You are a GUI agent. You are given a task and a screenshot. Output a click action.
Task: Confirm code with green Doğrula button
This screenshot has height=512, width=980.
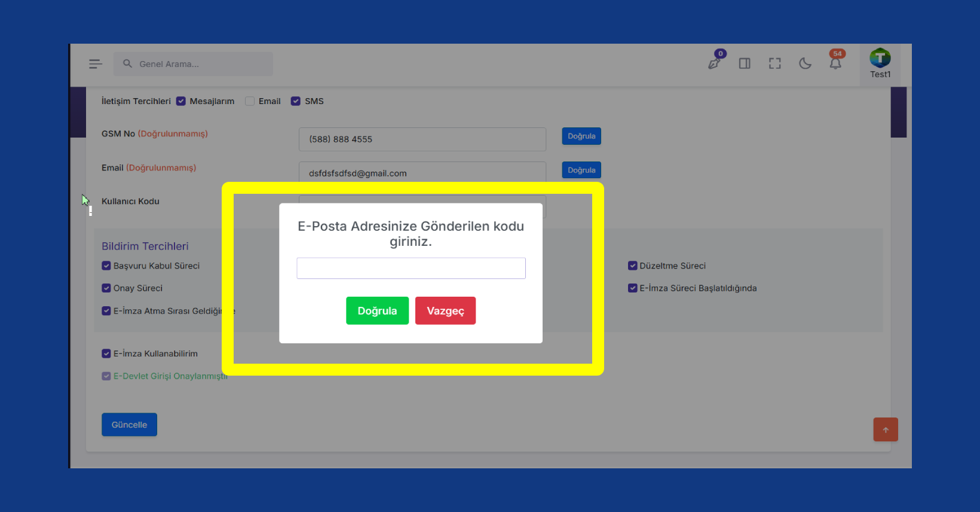(x=377, y=310)
